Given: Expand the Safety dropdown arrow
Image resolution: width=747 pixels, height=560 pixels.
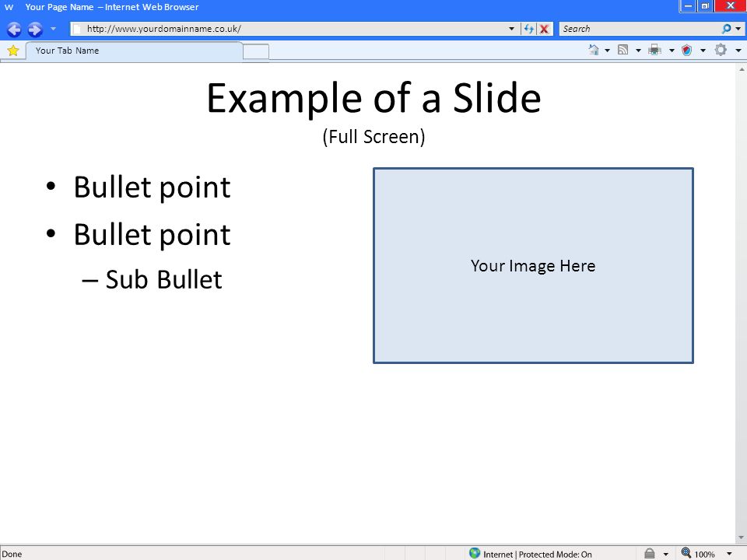Looking at the screenshot, I should (x=703, y=51).
